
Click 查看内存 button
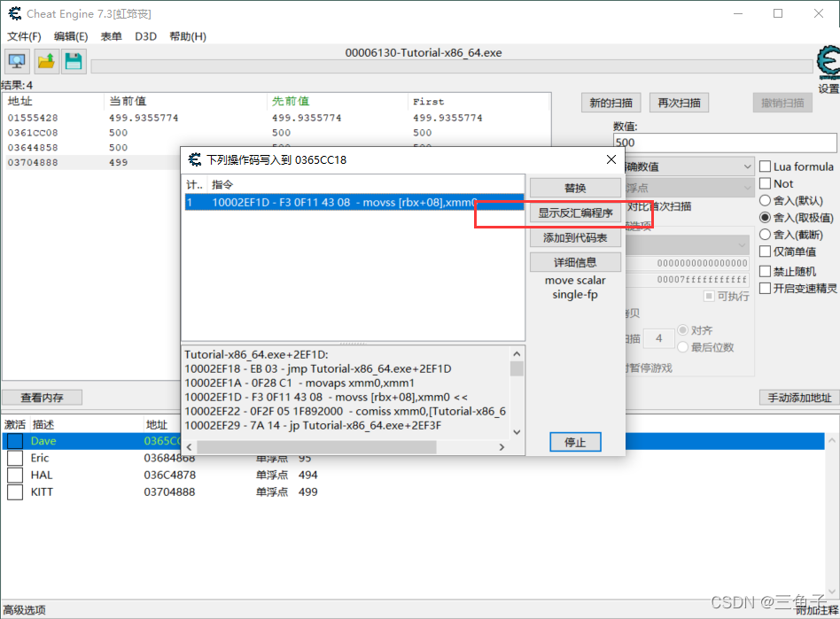coord(43,398)
